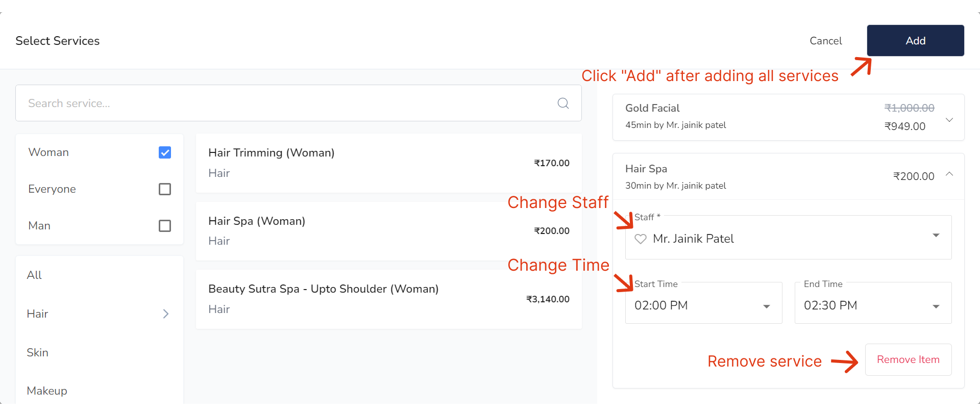Open the Start Time dropdown
The height and width of the screenshot is (416, 980).
(x=766, y=306)
